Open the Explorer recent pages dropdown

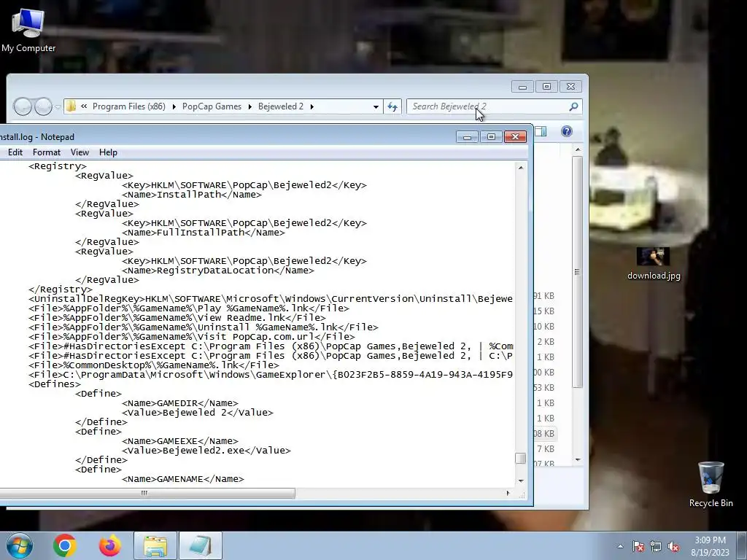click(58, 107)
